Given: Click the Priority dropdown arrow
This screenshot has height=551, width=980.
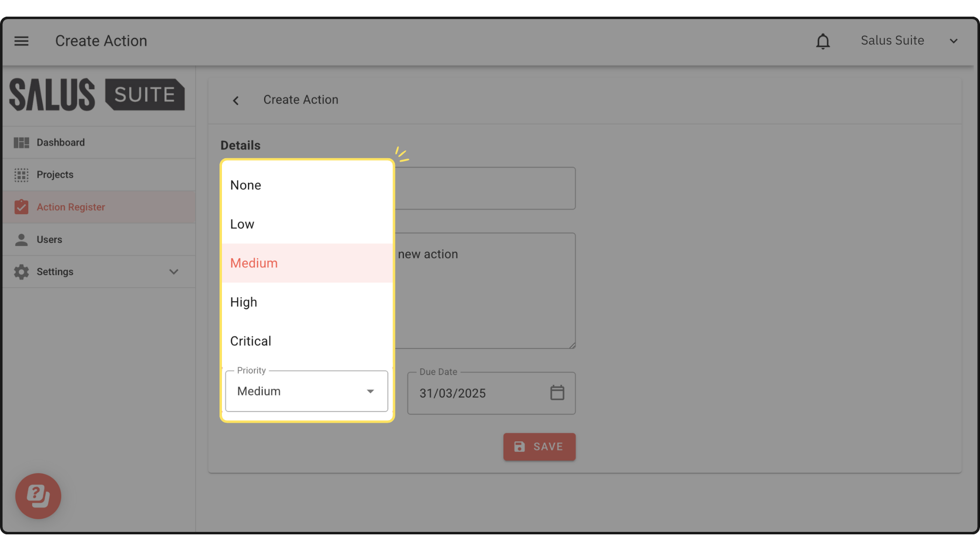Looking at the screenshot, I should 370,391.
